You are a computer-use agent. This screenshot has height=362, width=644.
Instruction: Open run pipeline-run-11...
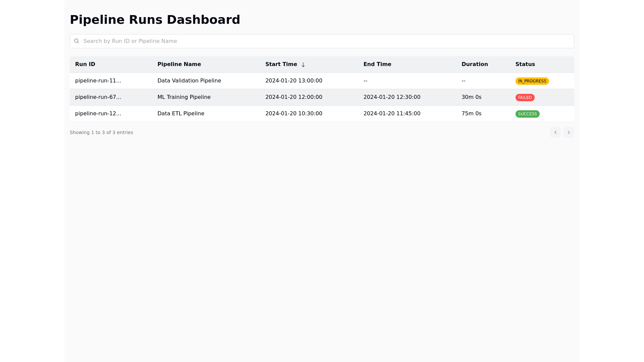(98, 81)
